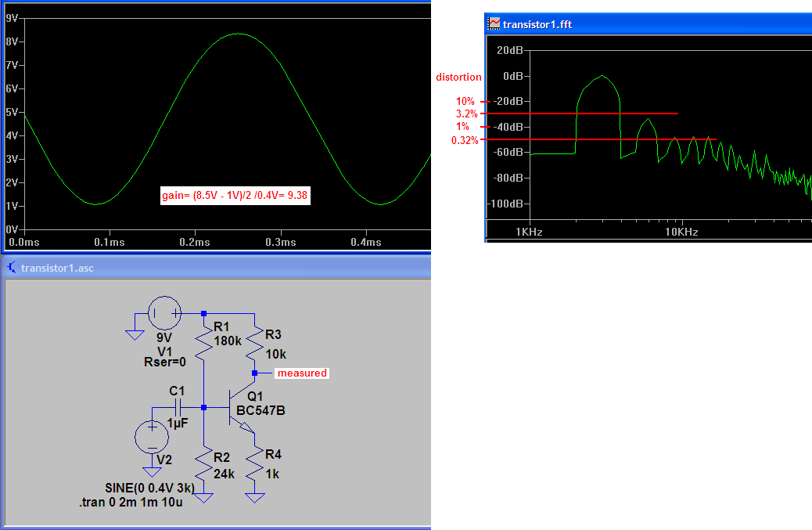Click the 9V value under source V1
Image resolution: width=812 pixels, height=530 pixels.
[x=164, y=337]
